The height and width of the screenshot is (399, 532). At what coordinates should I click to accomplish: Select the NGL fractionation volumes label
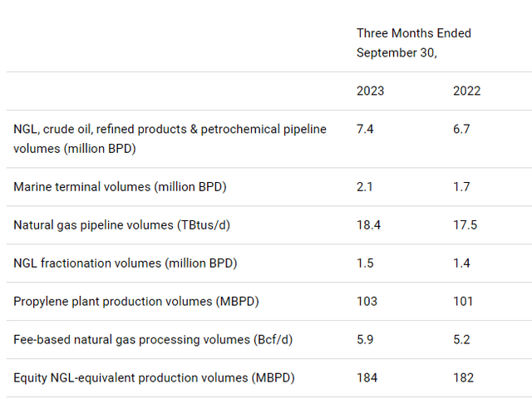click(x=125, y=264)
